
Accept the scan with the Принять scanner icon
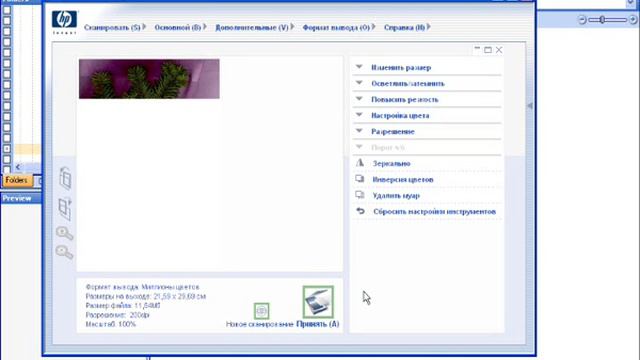pos(318,302)
